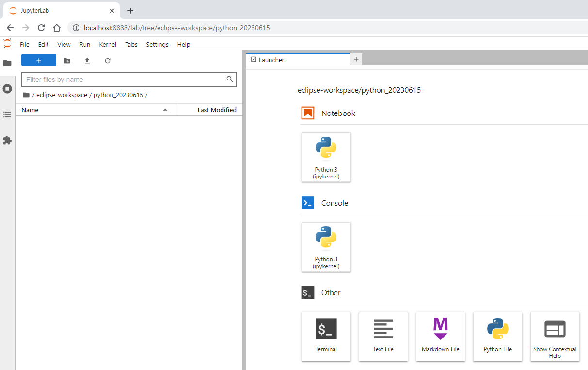Open the View menu
Screen dimensions: 588x370
pos(64,44)
